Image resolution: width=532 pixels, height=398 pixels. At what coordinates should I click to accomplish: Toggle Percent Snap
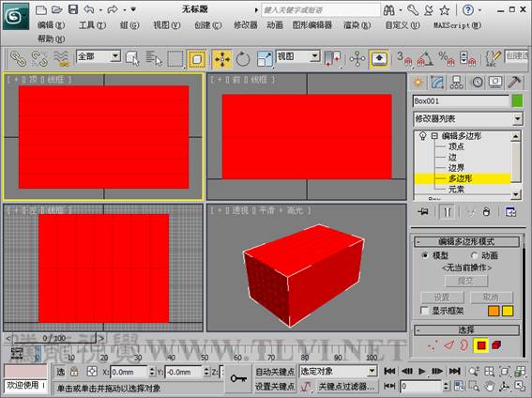pos(447,58)
